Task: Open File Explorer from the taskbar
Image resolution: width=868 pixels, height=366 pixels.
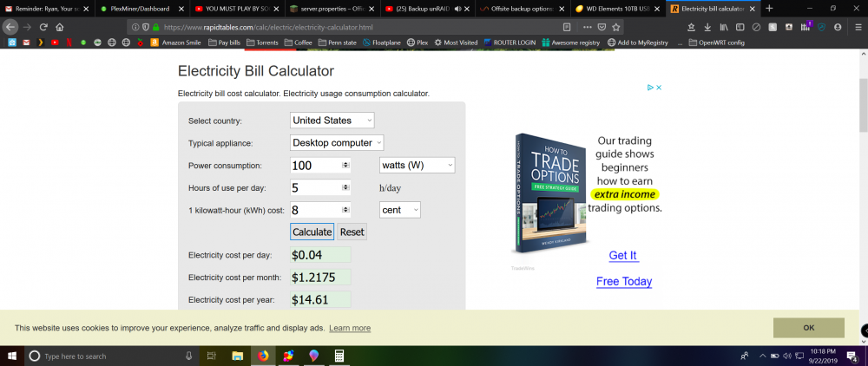Action: click(x=238, y=356)
